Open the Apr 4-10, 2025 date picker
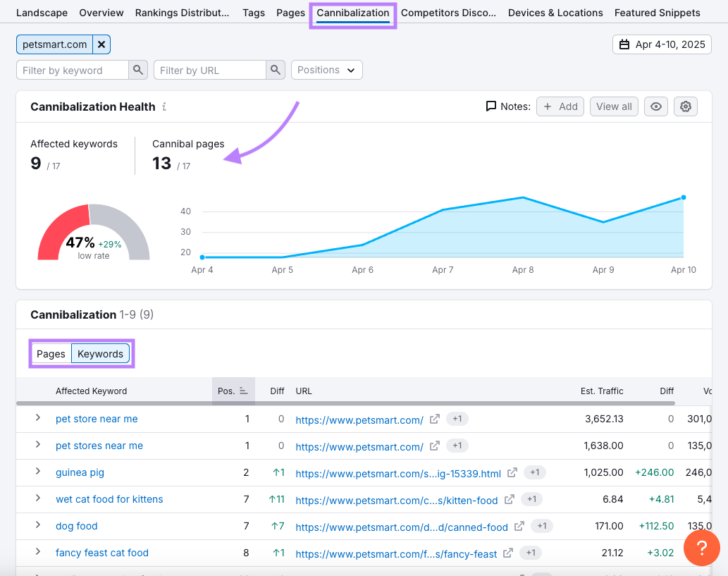This screenshot has height=576, width=728. tap(662, 44)
